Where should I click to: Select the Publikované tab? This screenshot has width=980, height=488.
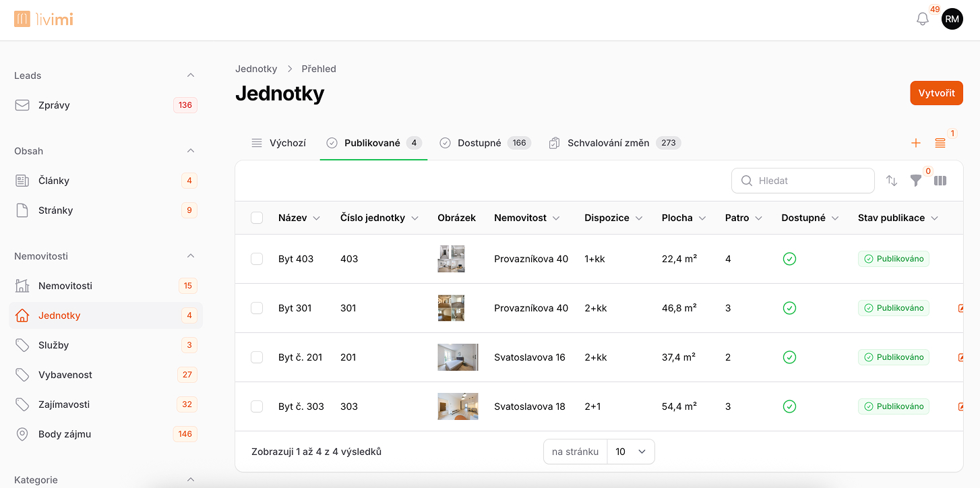pyautogui.click(x=374, y=143)
